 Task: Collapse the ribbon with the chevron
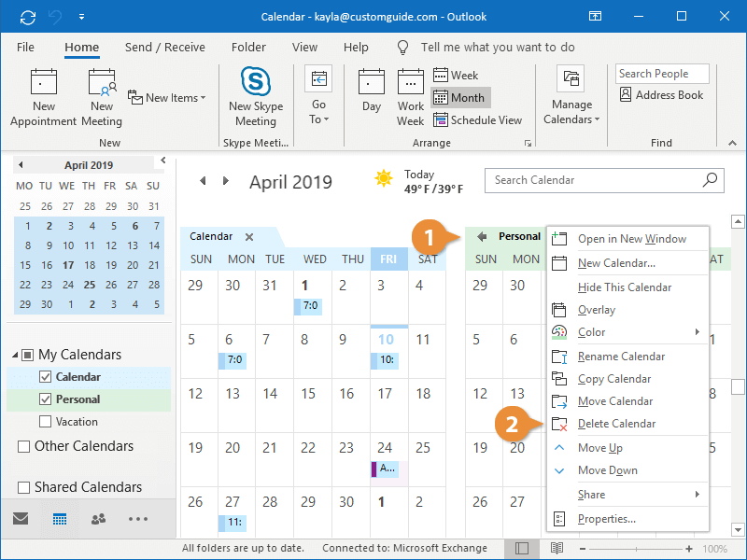pyautogui.click(x=732, y=143)
